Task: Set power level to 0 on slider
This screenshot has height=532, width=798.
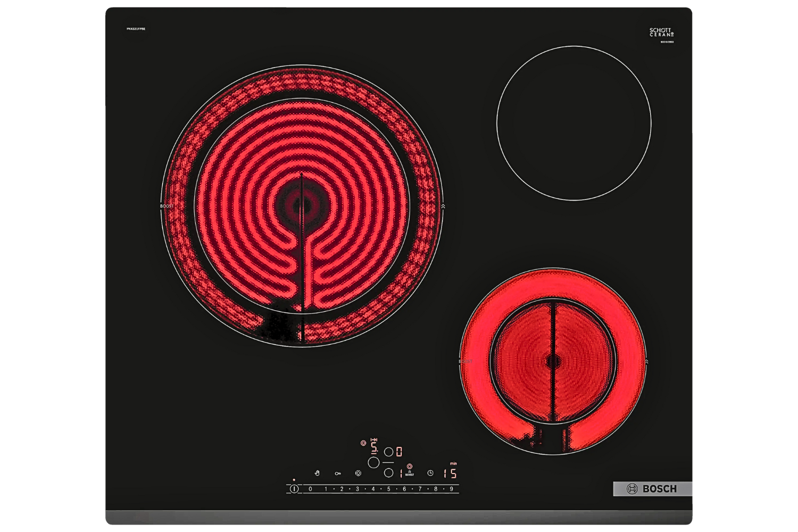Action: pos(311,489)
